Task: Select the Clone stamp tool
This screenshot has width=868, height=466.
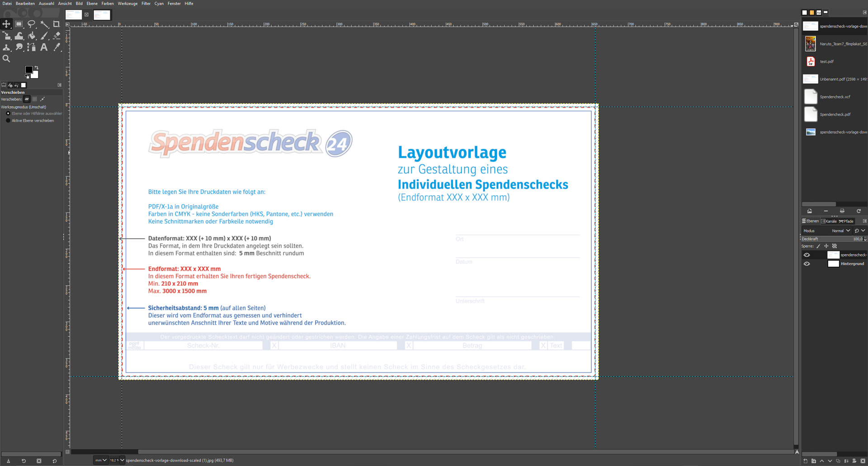Action: point(6,47)
